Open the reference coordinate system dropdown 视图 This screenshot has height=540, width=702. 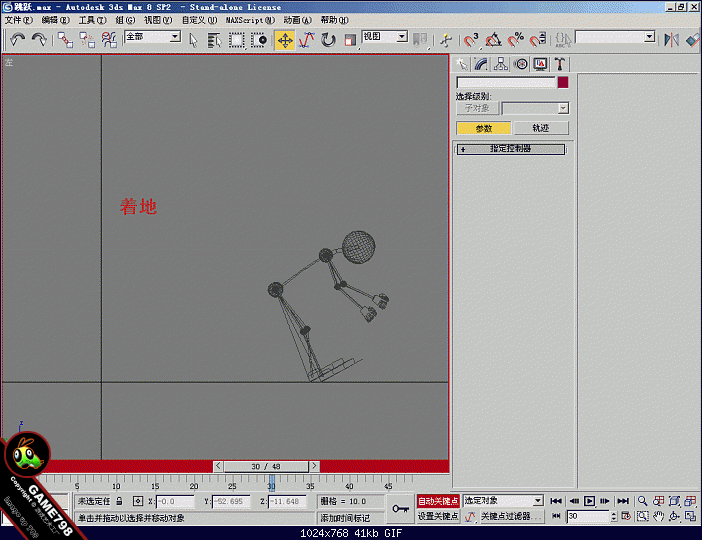[385, 37]
